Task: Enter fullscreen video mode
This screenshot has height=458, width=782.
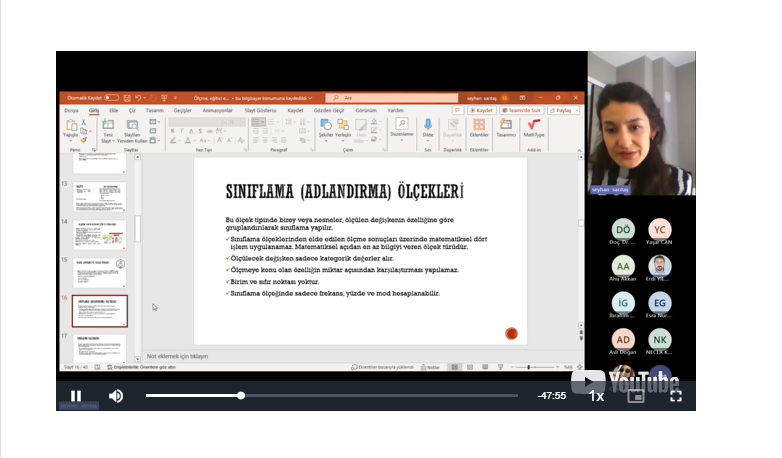Action: pos(675,396)
